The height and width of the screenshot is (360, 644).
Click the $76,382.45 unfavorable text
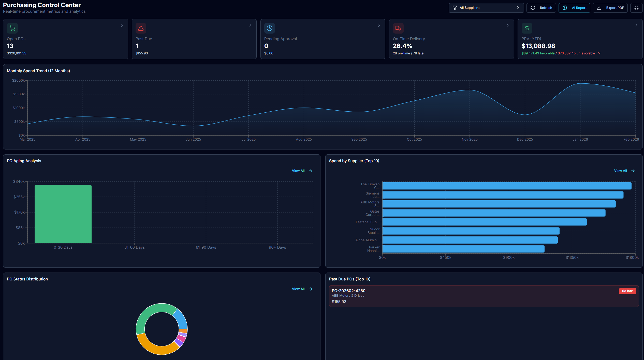pos(576,53)
